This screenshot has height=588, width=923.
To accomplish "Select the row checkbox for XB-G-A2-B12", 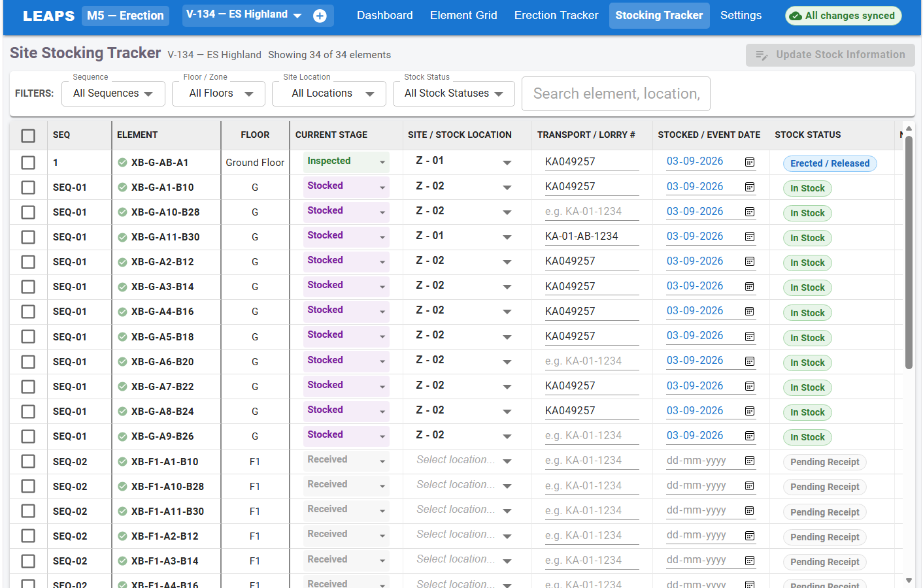I will click(x=28, y=262).
